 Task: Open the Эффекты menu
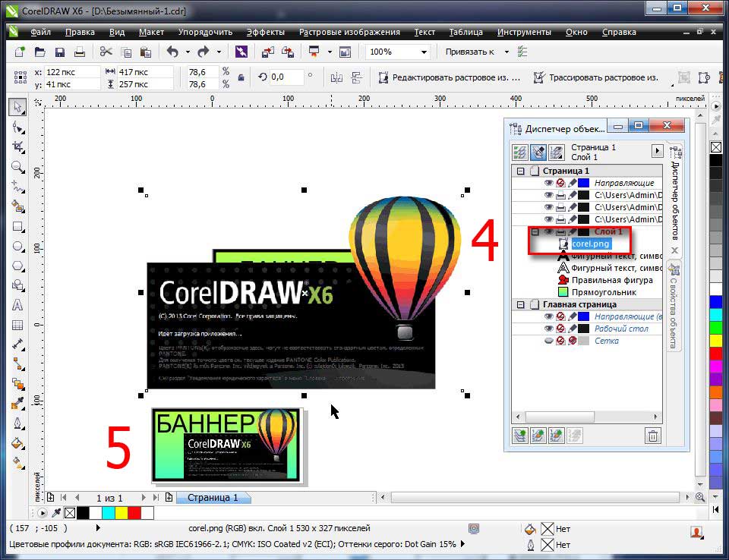(x=265, y=33)
